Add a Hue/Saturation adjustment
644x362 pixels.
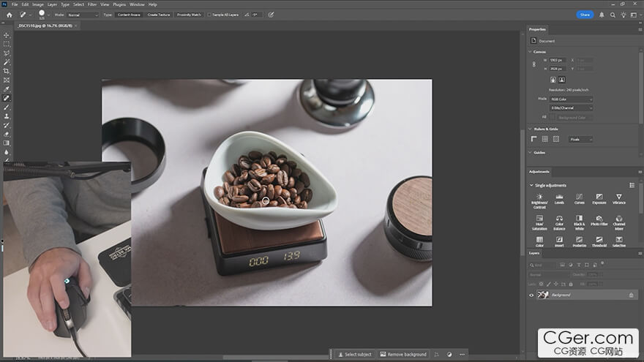tap(539, 222)
